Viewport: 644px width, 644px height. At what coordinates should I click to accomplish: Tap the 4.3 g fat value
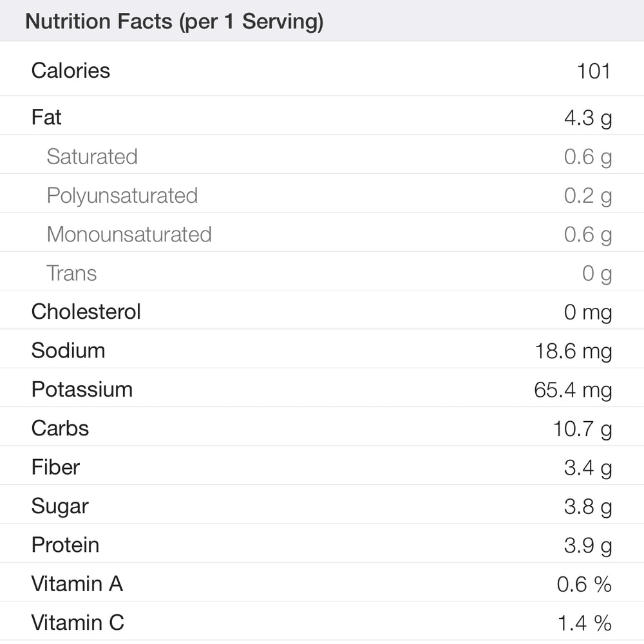coord(587,118)
